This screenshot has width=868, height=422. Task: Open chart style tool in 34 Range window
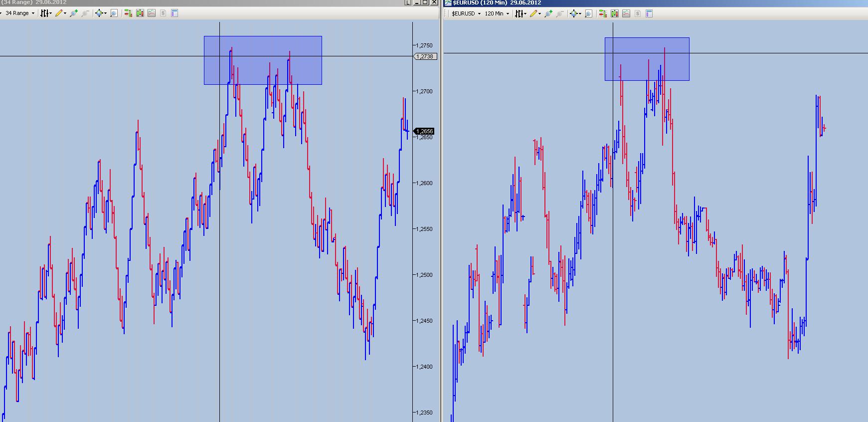45,13
